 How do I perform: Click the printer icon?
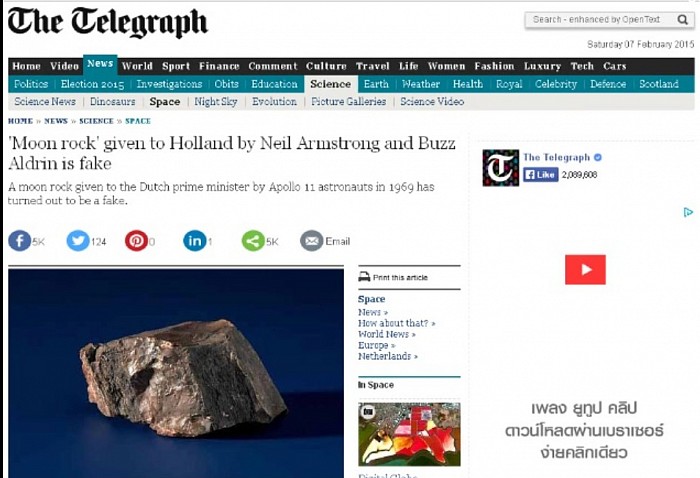[364, 277]
